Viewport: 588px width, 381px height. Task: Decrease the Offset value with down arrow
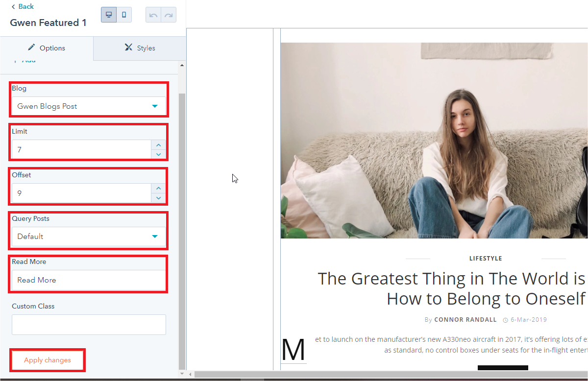tap(158, 198)
